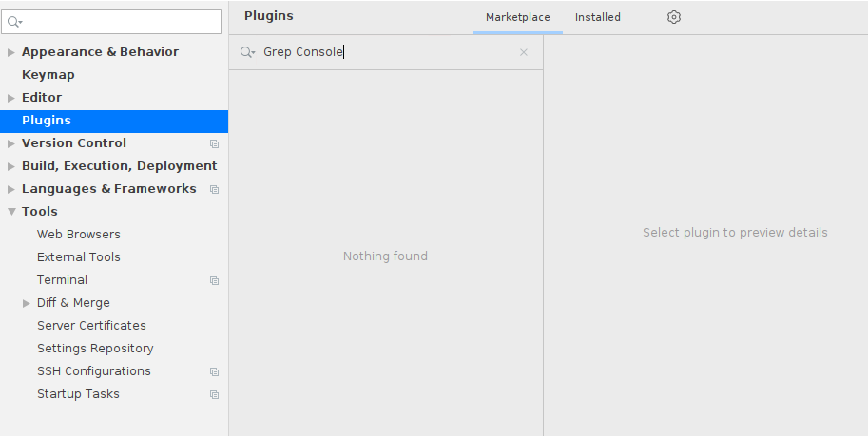Open the plugins gear settings icon
This screenshot has height=436, width=868.
[x=674, y=17]
